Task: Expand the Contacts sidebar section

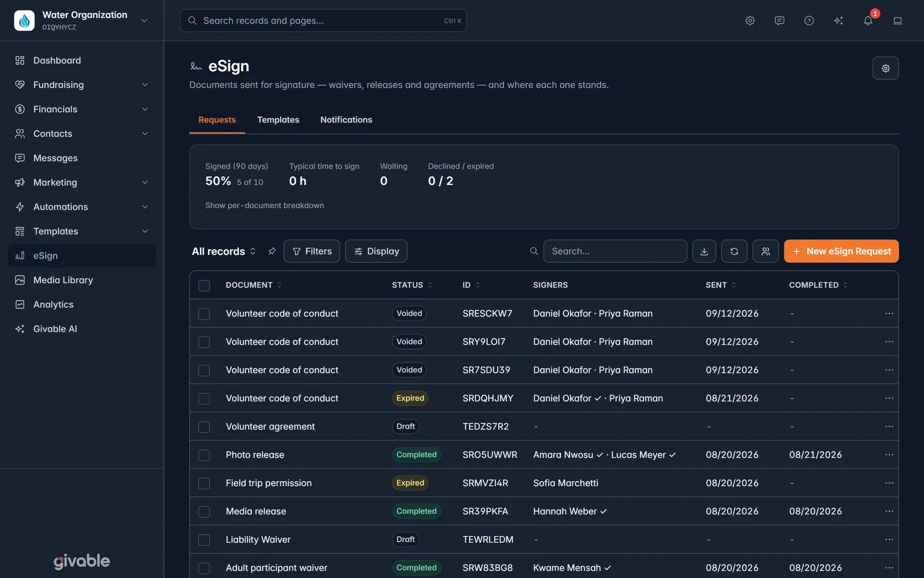Action: (x=82, y=133)
